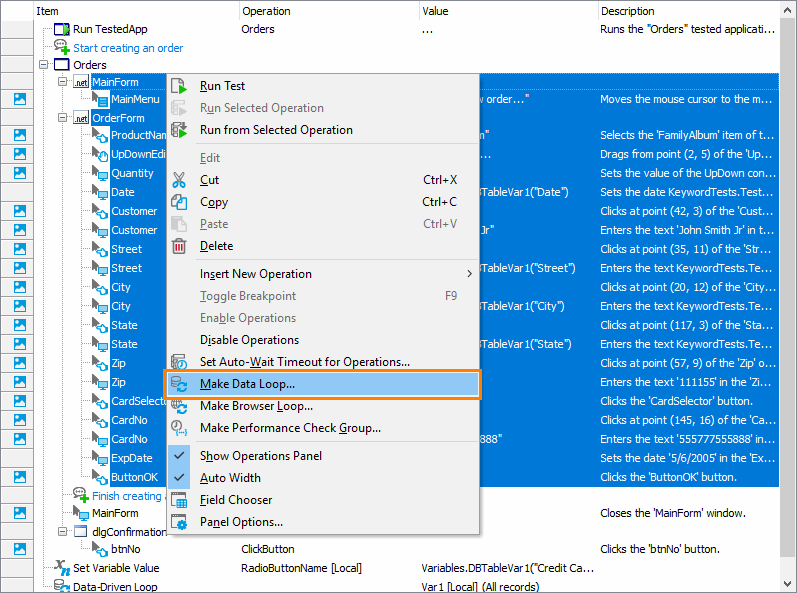Toggle the Auto Width option
Image resolution: width=797 pixels, height=593 pixels.
click(x=180, y=478)
